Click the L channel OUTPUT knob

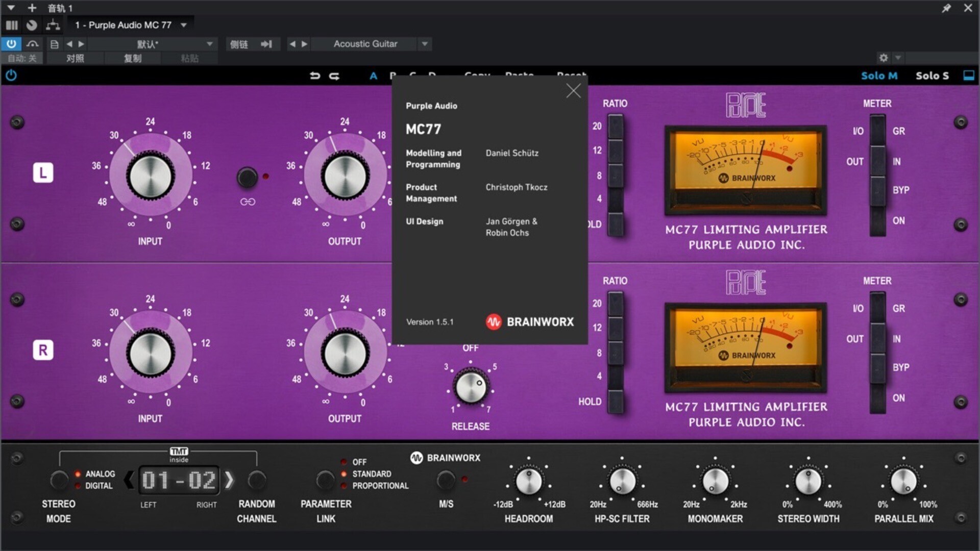pos(345,176)
